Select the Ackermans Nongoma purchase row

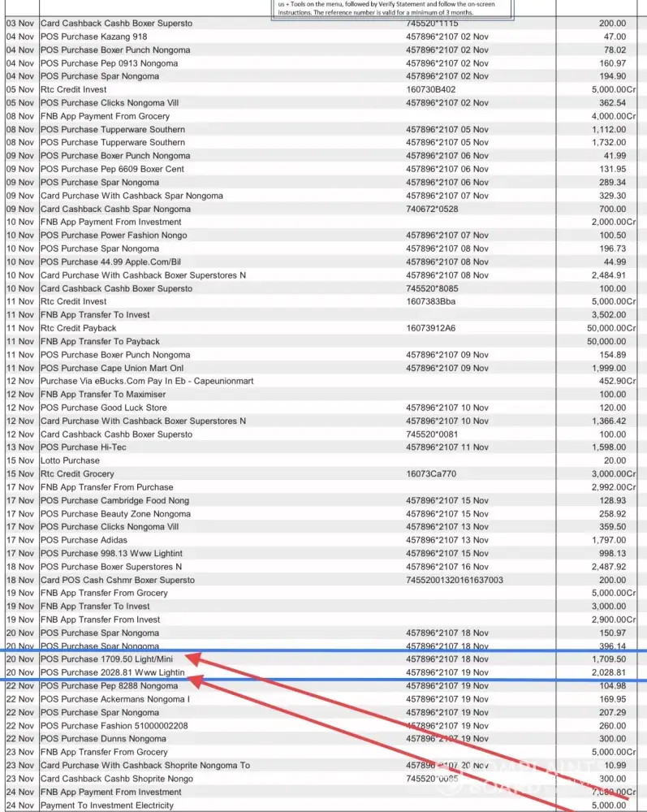(114, 699)
